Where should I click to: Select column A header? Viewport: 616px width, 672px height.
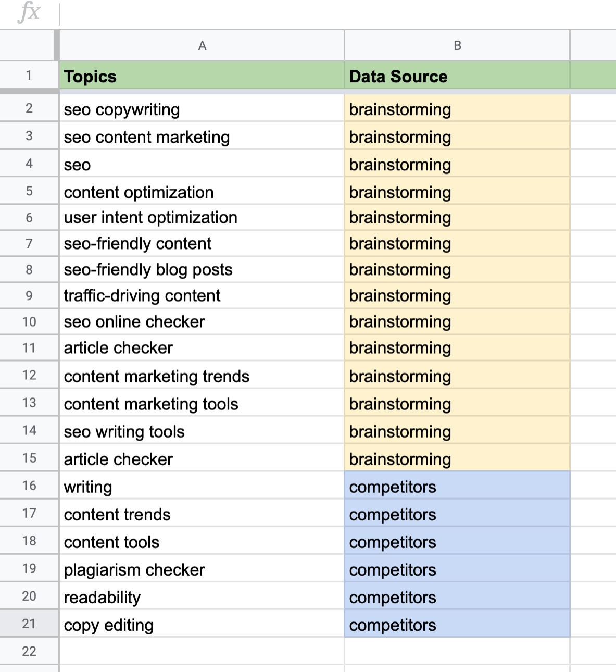[202, 45]
